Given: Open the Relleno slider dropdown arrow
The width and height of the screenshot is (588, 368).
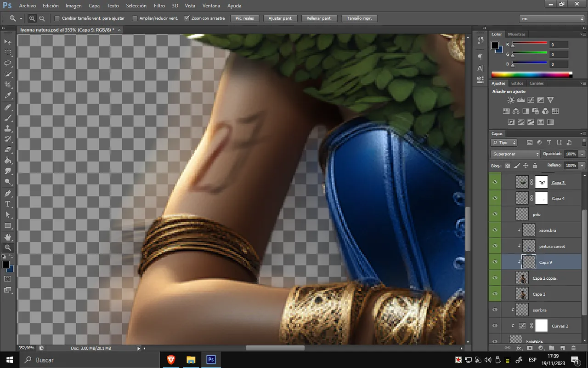Looking at the screenshot, I should 582,165.
